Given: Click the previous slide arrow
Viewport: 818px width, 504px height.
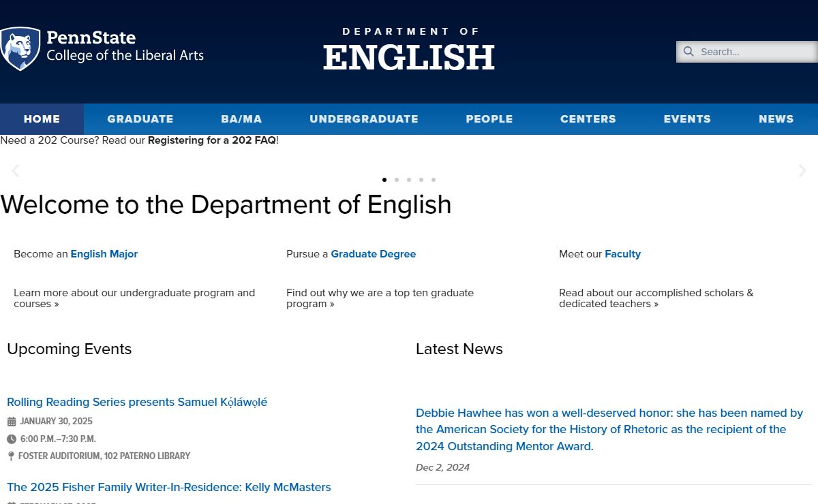Looking at the screenshot, I should pyautogui.click(x=15, y=171).
